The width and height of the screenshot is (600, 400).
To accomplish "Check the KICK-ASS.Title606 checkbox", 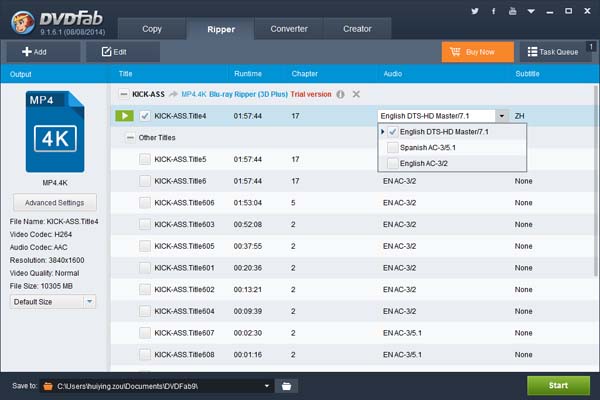I will pos(145,202).
